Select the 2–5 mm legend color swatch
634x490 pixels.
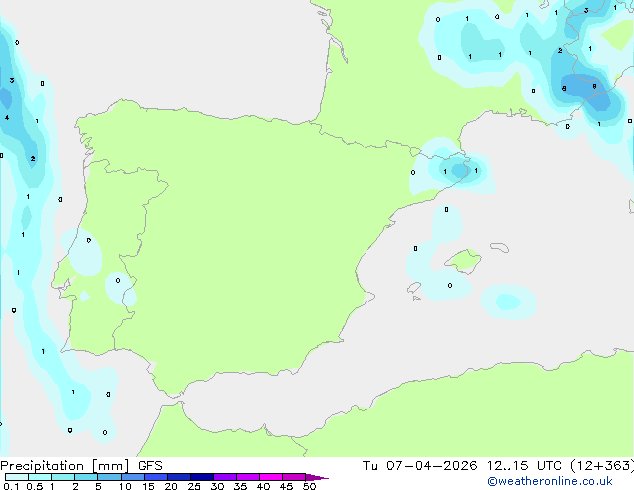86,477
